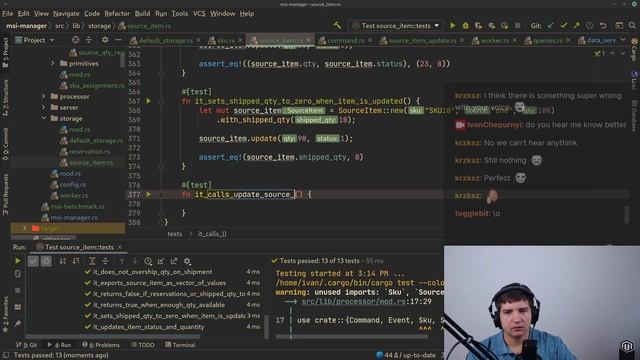Open the Build menu
640x360 pixels.
coord(142,13)
